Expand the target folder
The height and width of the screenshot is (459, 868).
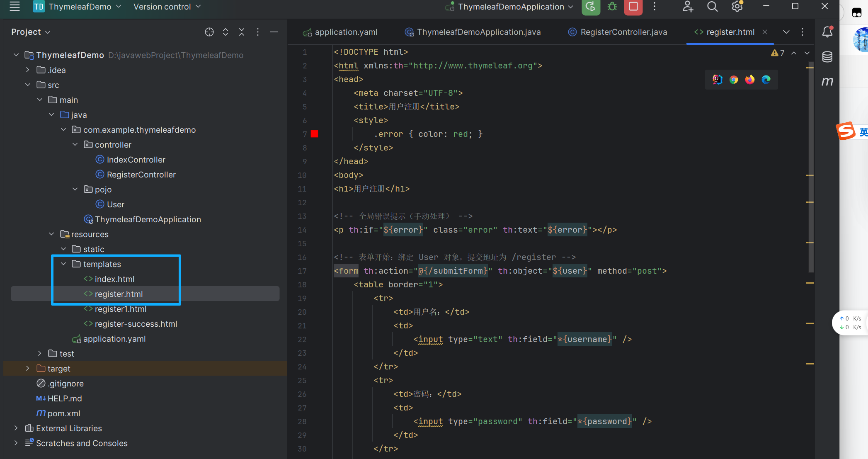tap(28, 369)
